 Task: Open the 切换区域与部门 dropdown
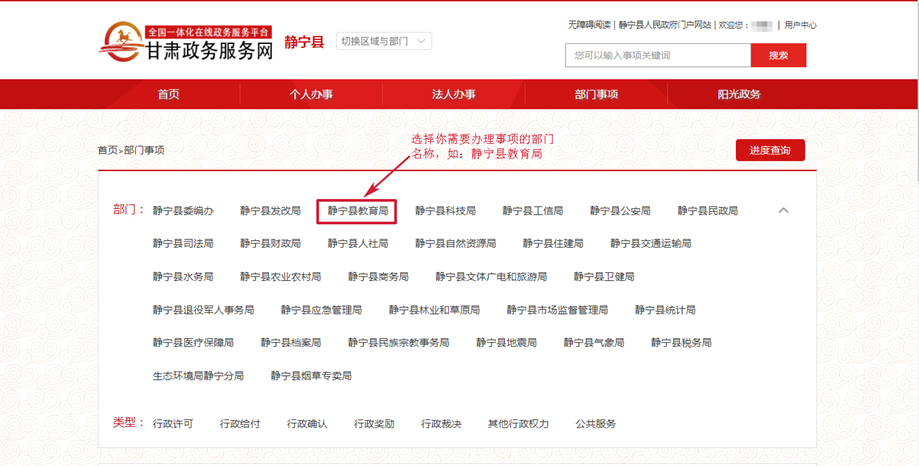point(384,41)
